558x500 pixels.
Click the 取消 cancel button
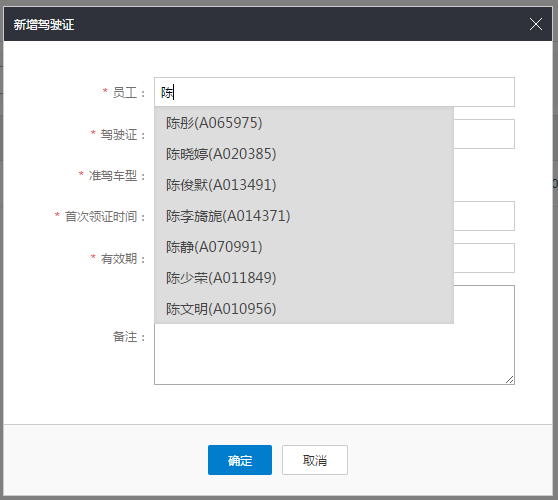(x=315, y=460)
